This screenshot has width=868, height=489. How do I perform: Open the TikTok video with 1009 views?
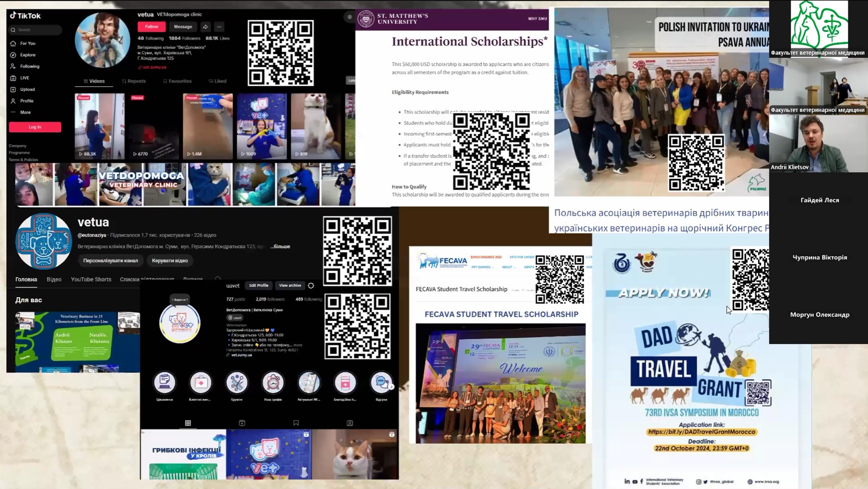tap(261, 126)
